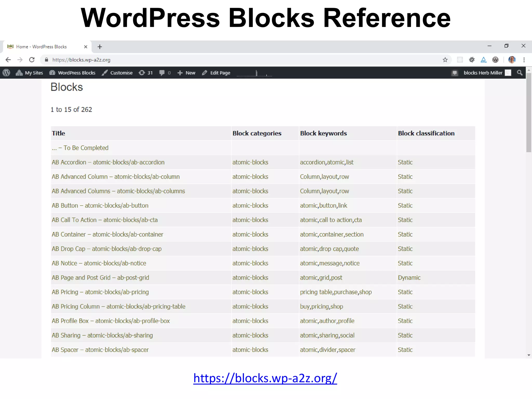Click Edit Page in admin bar

(x=216, y=73)
